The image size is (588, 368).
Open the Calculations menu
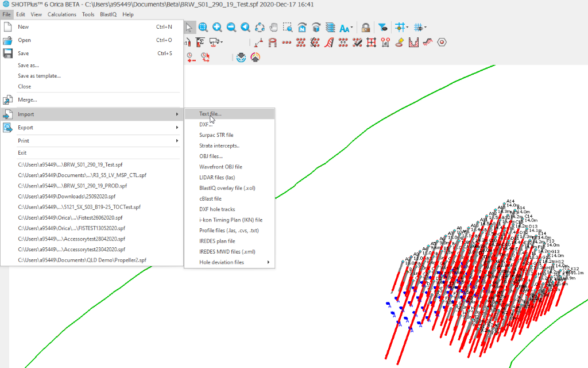(62, 14)
